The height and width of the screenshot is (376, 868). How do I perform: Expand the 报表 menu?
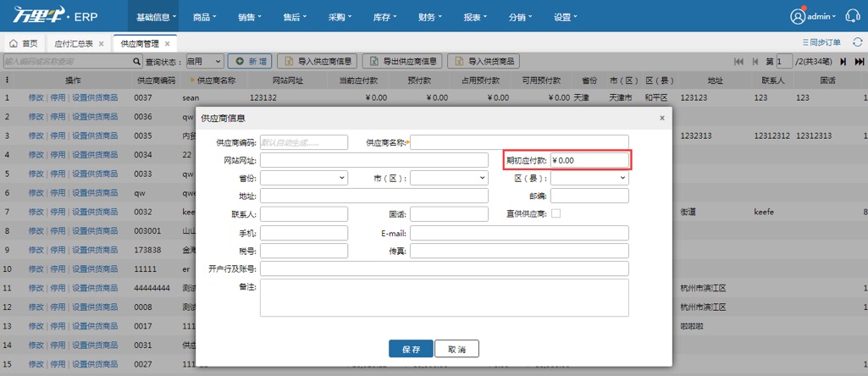pos(475,17)
